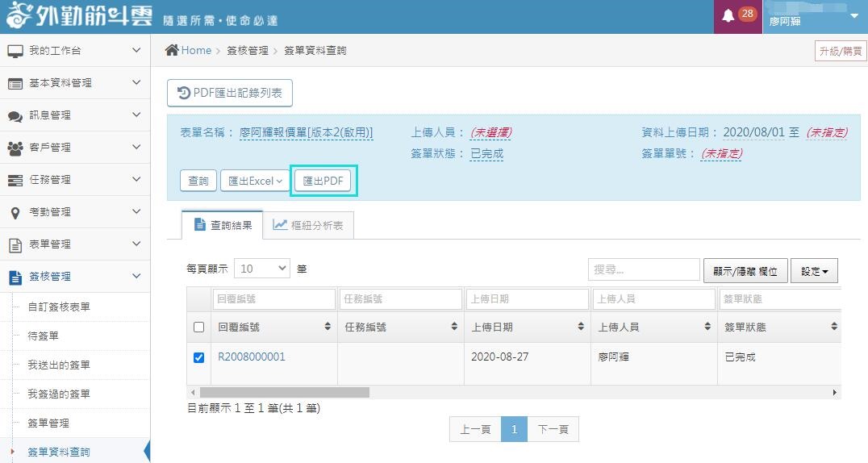Click the Home house icon in breadcrumb
This screenshot has width=868, height=463.
(x=172, y=50)
